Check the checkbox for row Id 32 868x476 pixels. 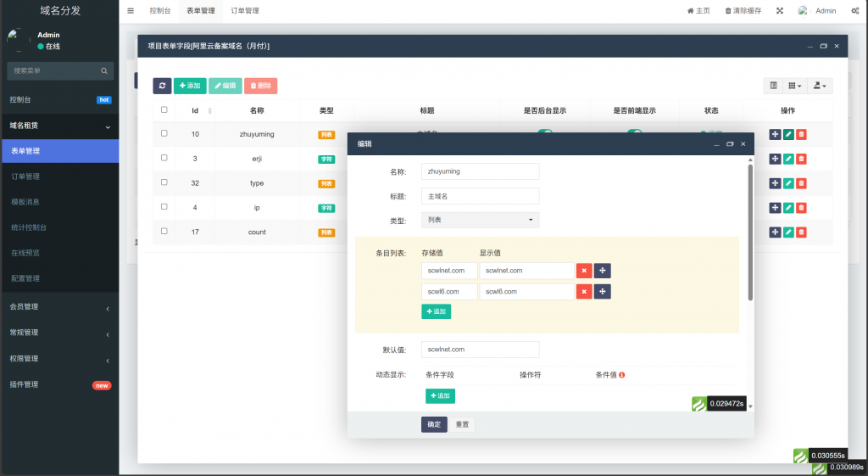[164, 182]
